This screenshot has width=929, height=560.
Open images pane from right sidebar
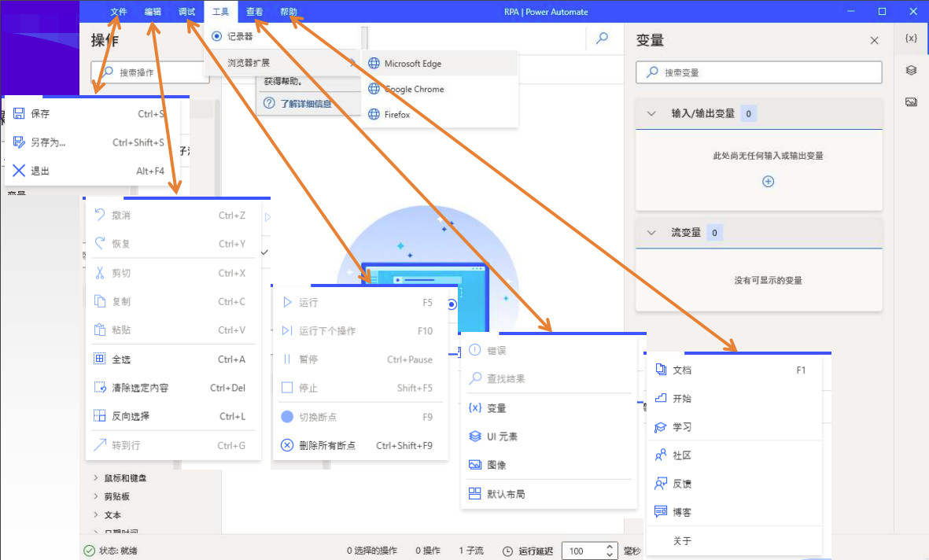coord(911,102)
